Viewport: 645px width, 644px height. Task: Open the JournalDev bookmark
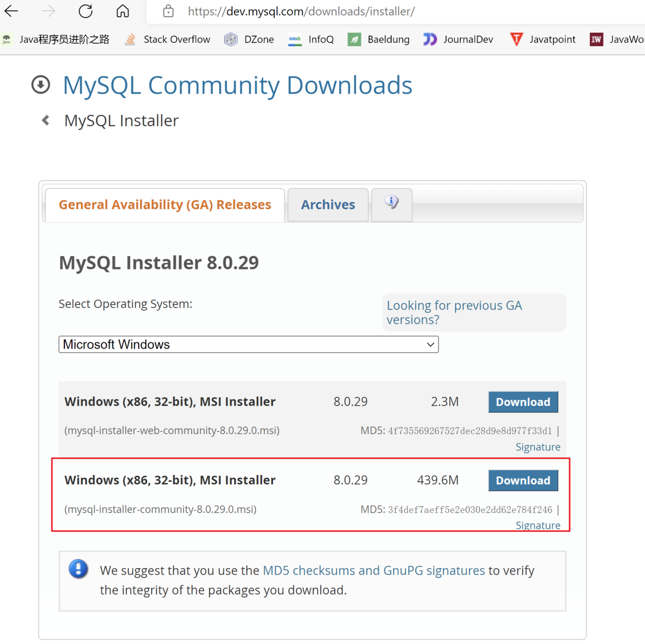pos(458,40)
